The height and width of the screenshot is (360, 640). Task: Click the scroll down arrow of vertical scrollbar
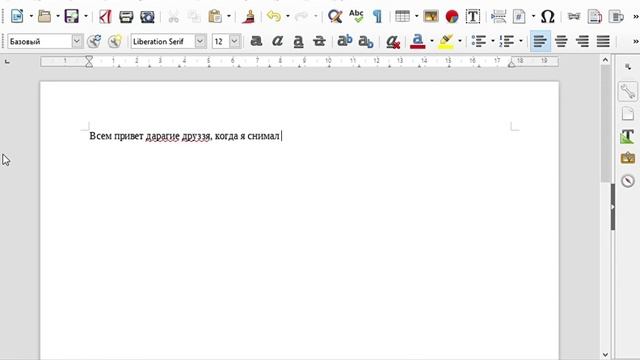coord(605,354)
